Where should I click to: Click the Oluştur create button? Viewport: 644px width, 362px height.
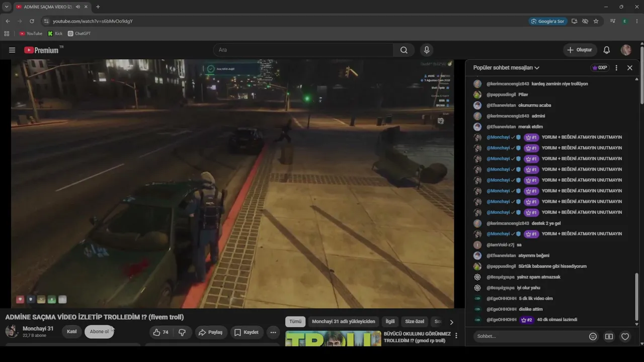click(580, 50)
